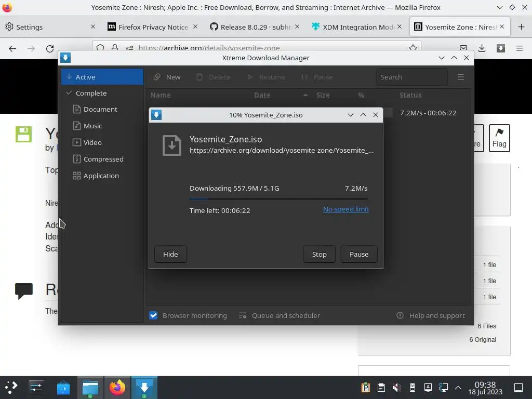Click the Resume toolbar button
Viewport: 532px width, 399px height.
click(x=266, y=77)
